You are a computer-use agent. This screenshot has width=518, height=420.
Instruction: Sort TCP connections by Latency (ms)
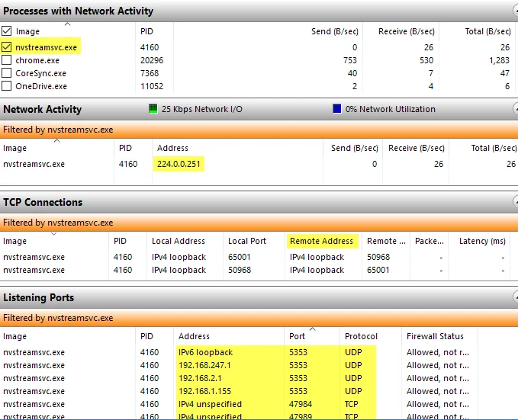[481, 241]
